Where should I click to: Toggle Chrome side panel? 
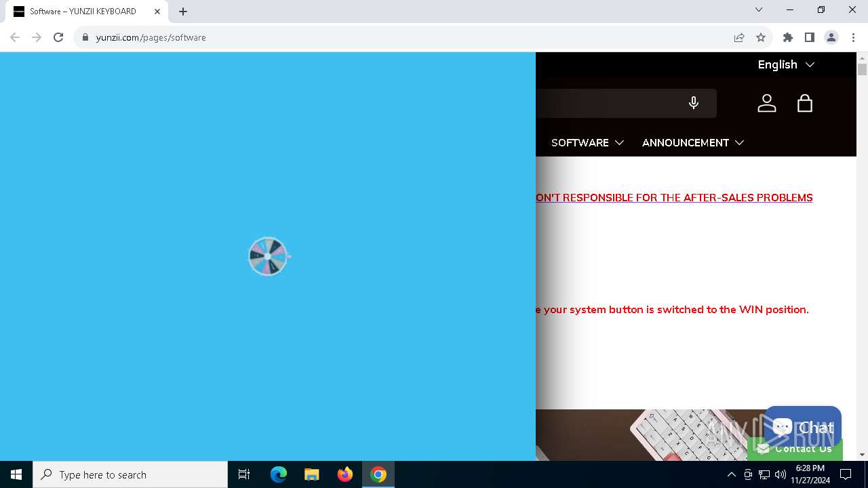(810, 37)
